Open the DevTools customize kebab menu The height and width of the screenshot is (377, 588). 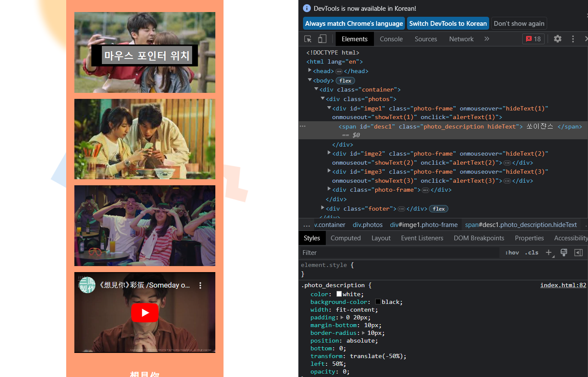(x=573, y=39)
